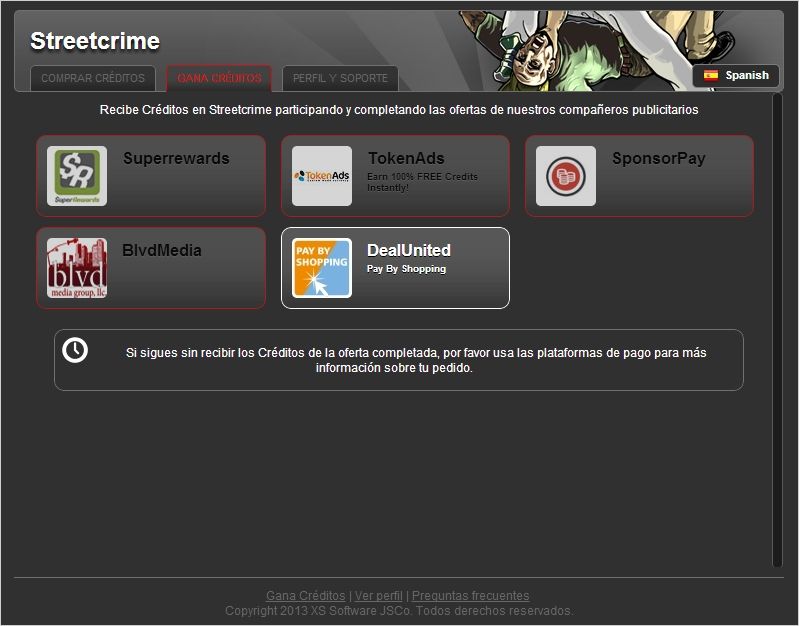Pick the BlvdMedia offer title
The image size is (799, 626).
pos(162,250)
